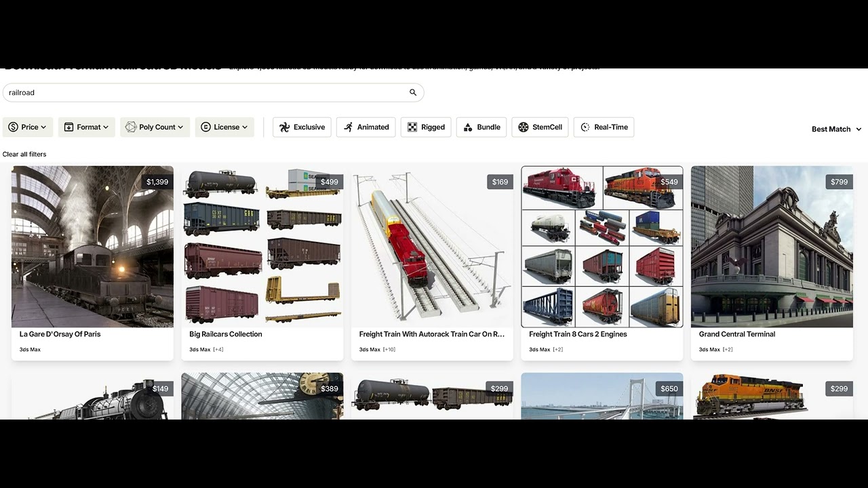Open the 8 Cars 2 Engines grid thumbnail
The height and width of the screenshot is (488, 868).
602,247
